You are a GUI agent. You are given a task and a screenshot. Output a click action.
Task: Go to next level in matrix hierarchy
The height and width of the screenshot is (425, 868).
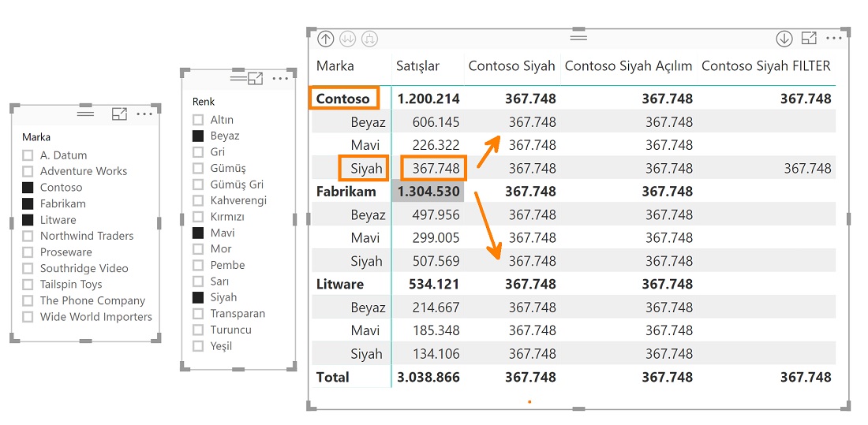[348, 39]
